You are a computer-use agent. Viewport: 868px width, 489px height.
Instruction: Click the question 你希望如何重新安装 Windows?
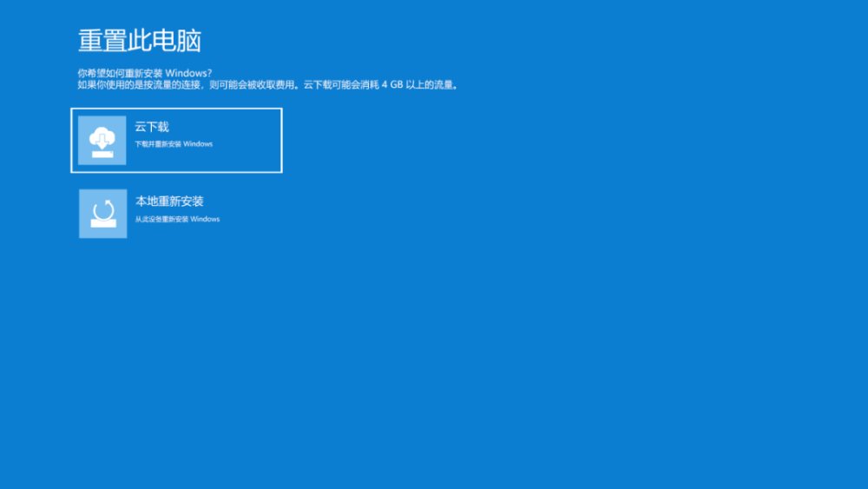coord(144,73)
